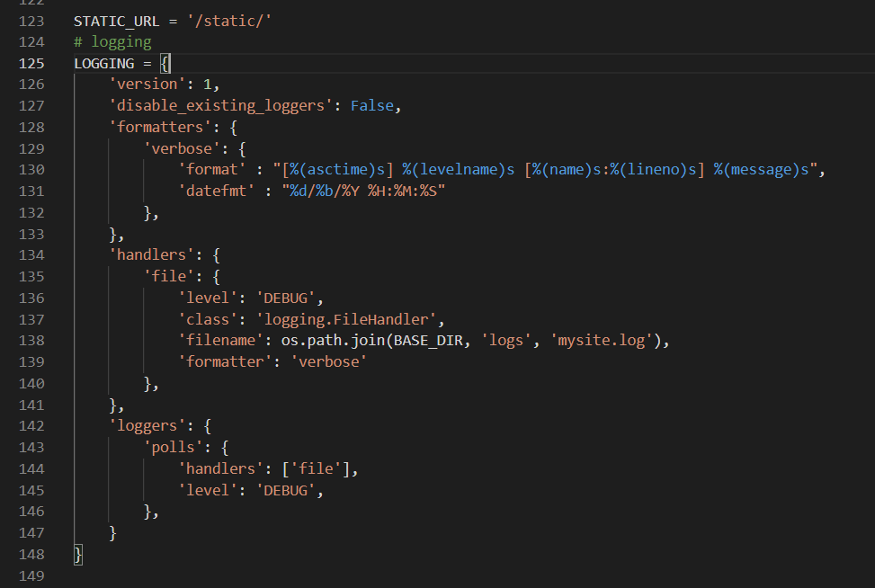The height and width of the screenshot is (588, 875).
Task: Click the 'handlers' key on line 144
Action: point(220,468)
